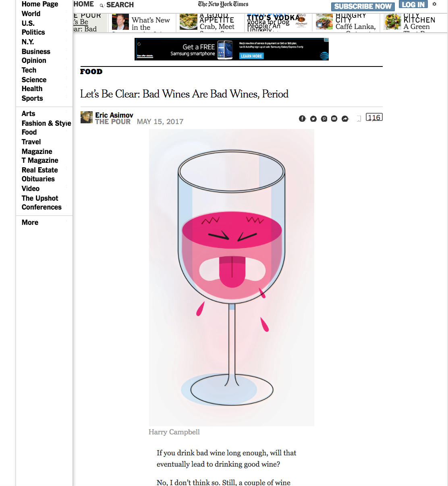Pin article to Pinterest
The height and width of the screenshot is (486, 448).
[x=324, y=118]
